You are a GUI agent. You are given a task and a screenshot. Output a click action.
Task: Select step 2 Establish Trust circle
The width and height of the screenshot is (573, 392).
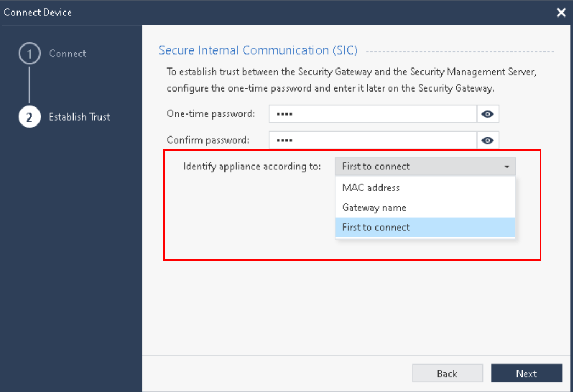point(30,117)
